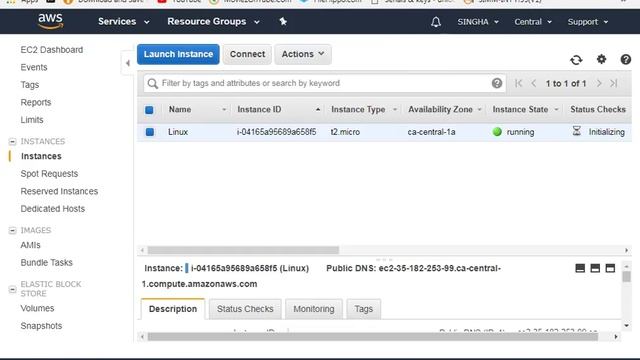Open Spot Requests in the sidebar
Viewport: 640px width, 360px height.
tap(49, 174)
